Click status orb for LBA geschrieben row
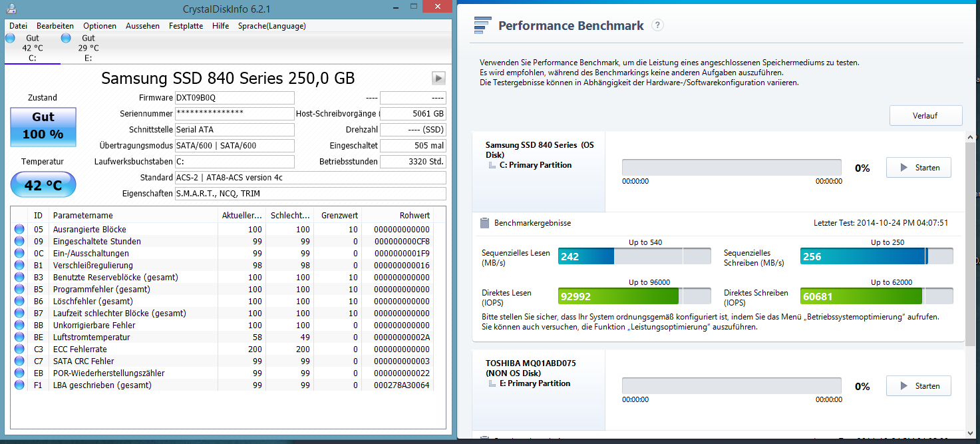The width and height of the screenshot is (980, 444). (19, 385)
